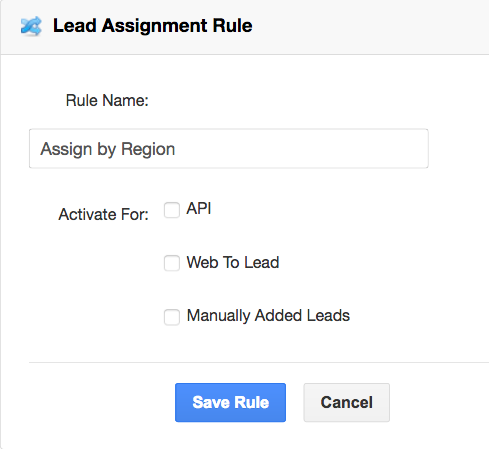Click the Rule Name: field label
The image size is (489, 449).
tap(107, 100)
